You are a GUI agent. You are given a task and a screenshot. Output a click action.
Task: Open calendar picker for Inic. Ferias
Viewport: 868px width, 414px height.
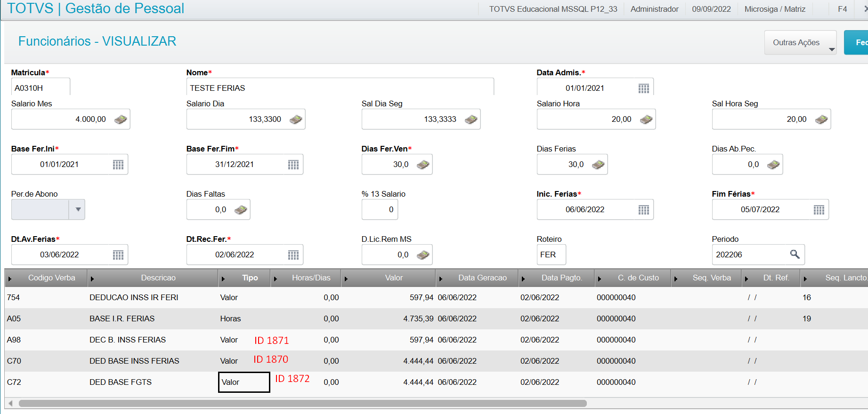pyautogui.click(x=643, y=210)
